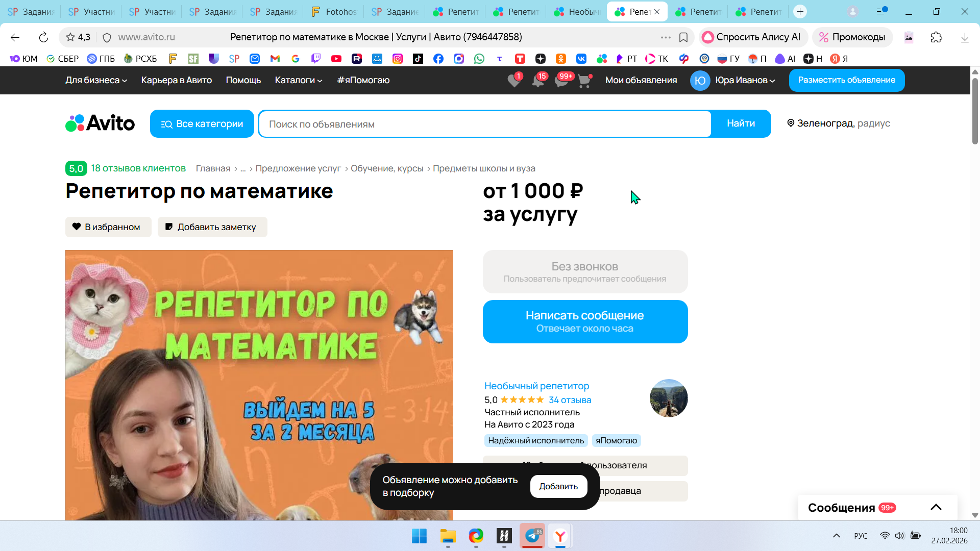Image resolution: width=980 pixels, height=551 pixels.
Task: Click the Avito logo
Action: pos(100,123)
